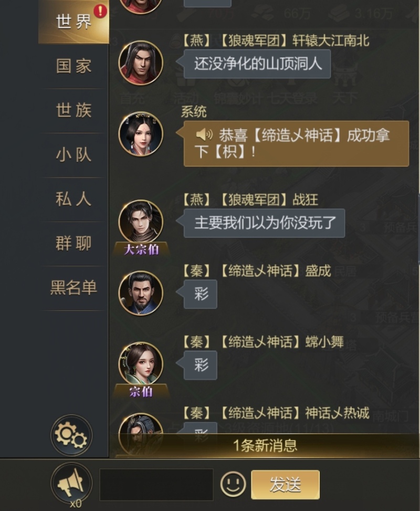Open profile avatar of 盛成
Viewport: 420px width, 511px height.
[141, 293]
